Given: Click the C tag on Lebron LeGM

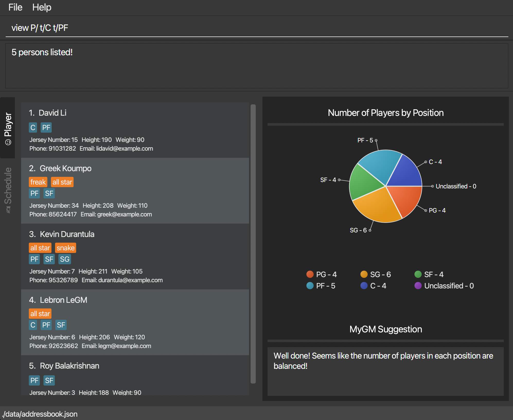Looking at the screenshot, I should 33,325.
